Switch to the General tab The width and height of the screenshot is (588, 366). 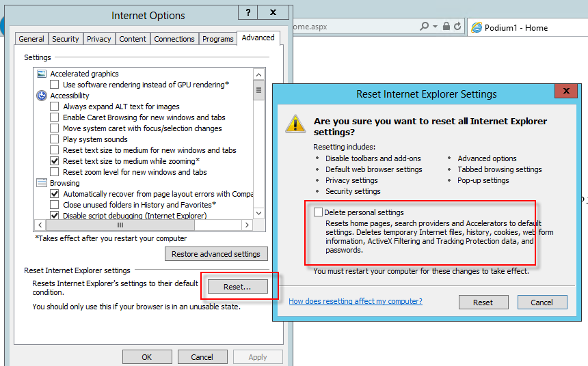31,39
